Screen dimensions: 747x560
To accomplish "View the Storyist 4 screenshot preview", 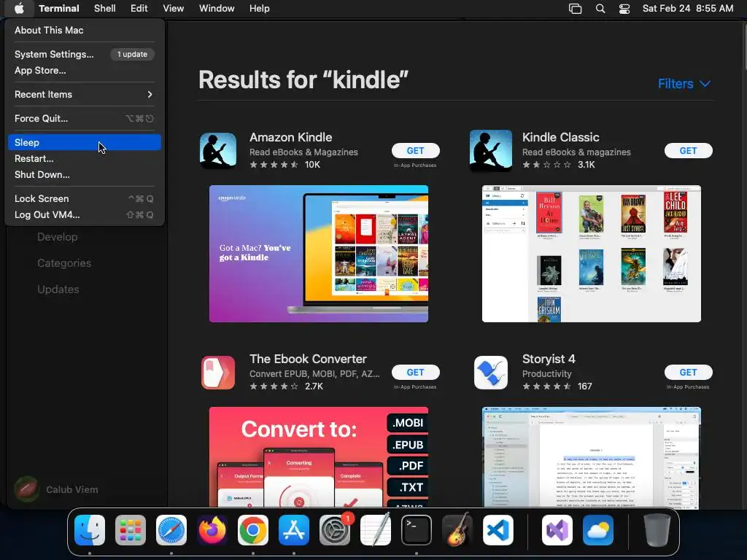I will [x=591, y=456].
